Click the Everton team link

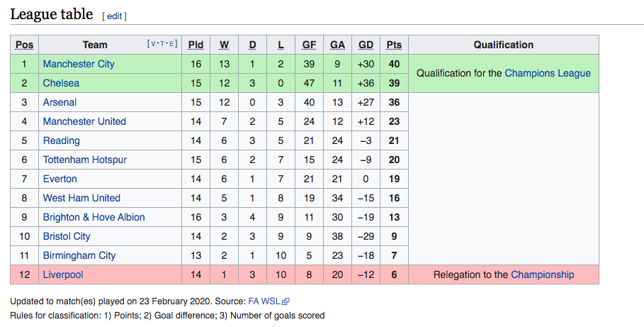point(60,179)
